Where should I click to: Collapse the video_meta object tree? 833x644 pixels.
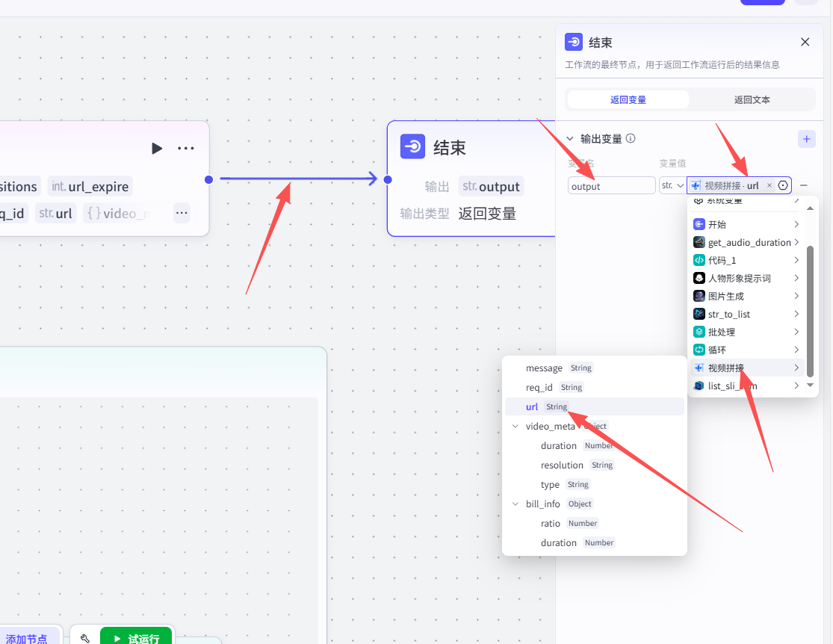[x=515, y=427]
